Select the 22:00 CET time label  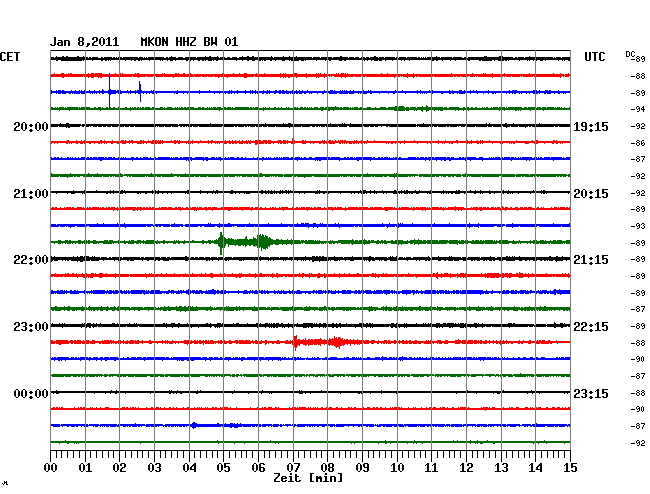point(31,260)
